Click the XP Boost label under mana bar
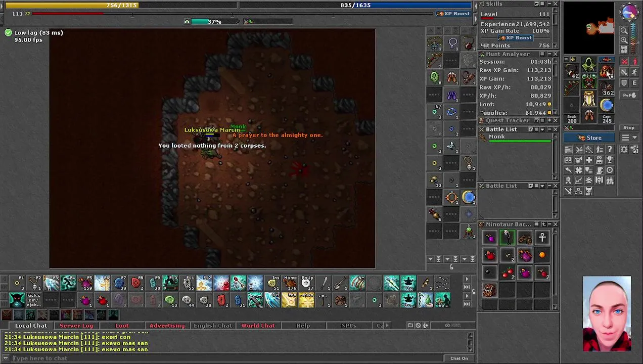643x364 pixels. (454, 14)
